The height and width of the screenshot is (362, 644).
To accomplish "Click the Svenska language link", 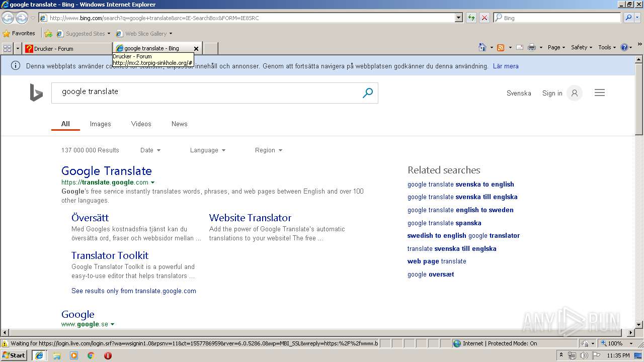I will point(519,93).
